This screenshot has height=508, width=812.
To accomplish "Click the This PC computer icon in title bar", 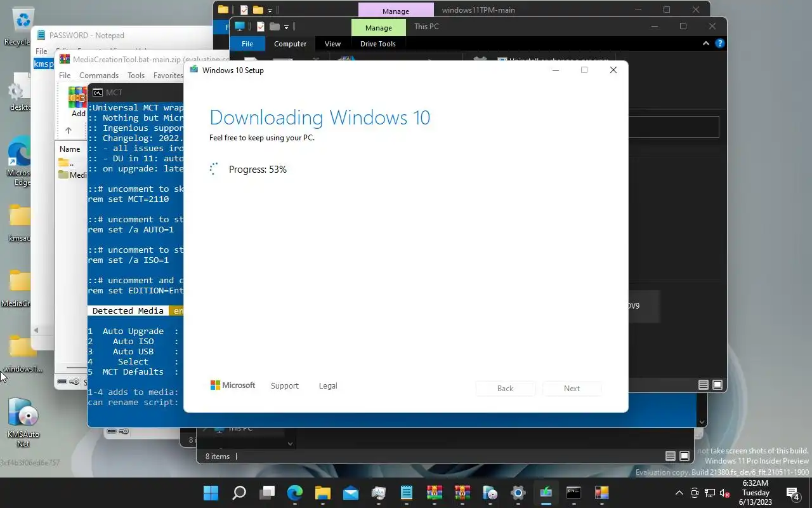I will pyautogui.click(x=240, y=27).
